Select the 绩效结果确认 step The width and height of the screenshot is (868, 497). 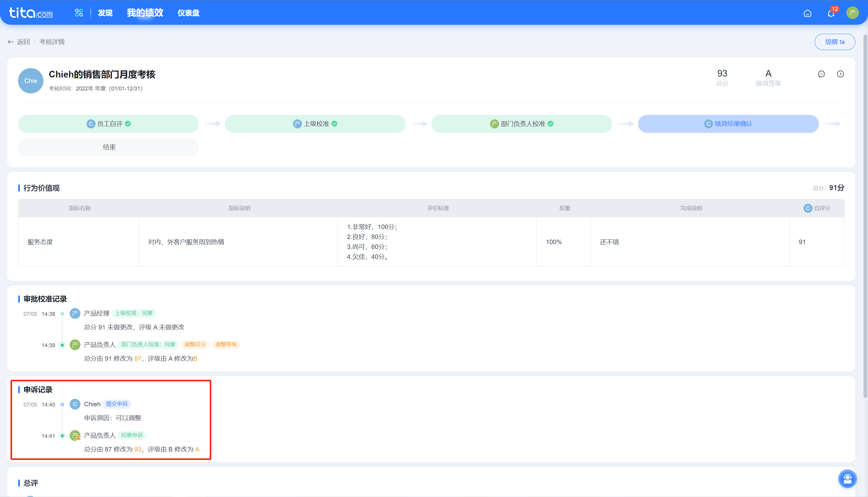(x=728, y=124)
